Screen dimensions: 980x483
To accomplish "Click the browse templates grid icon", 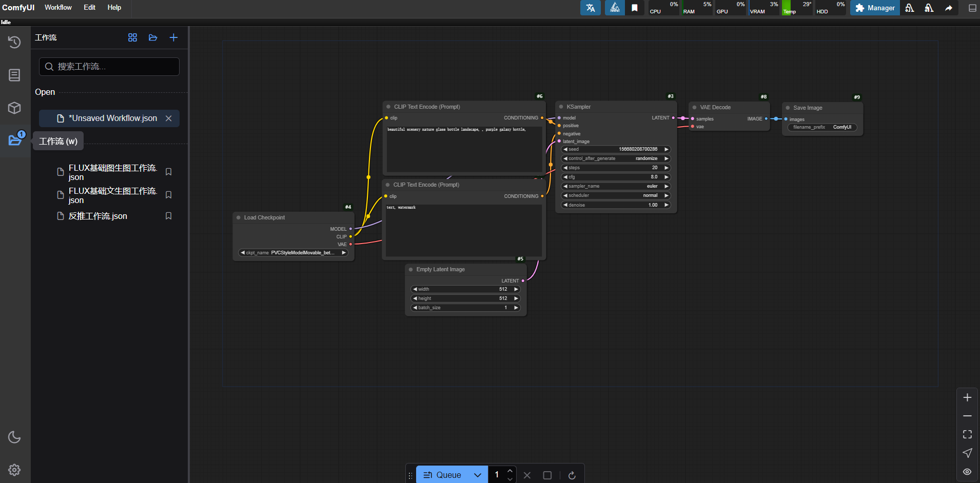I will click(132, 37).
